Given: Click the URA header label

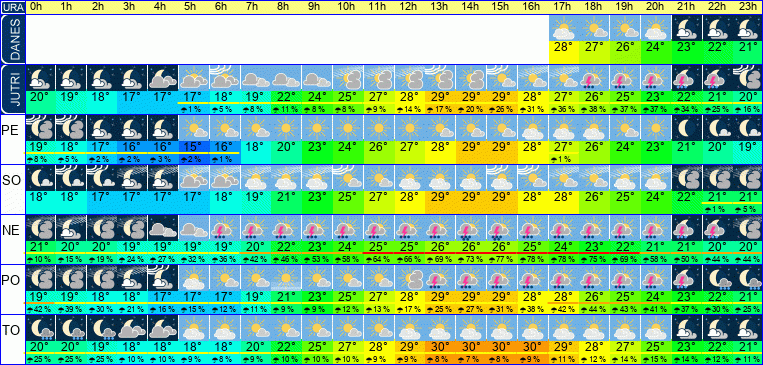Looking at the screenshot, I should (x=13, y=7).
